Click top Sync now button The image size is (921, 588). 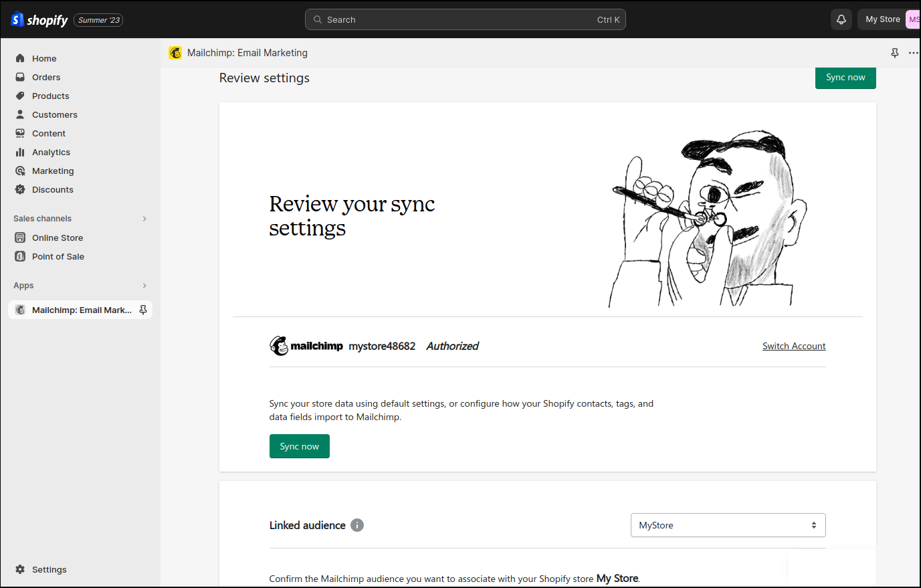[845, 78]
